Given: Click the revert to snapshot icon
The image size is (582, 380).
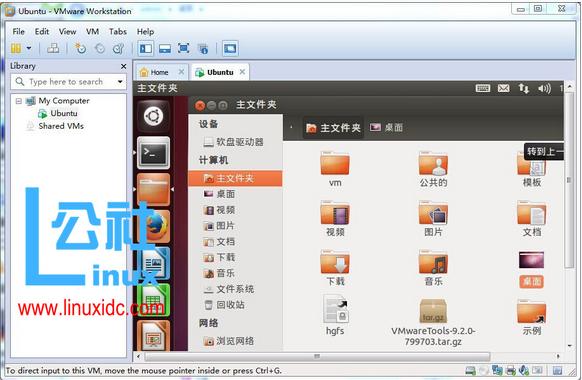Looking at the screenshot, I should click(x=99, y=48).
